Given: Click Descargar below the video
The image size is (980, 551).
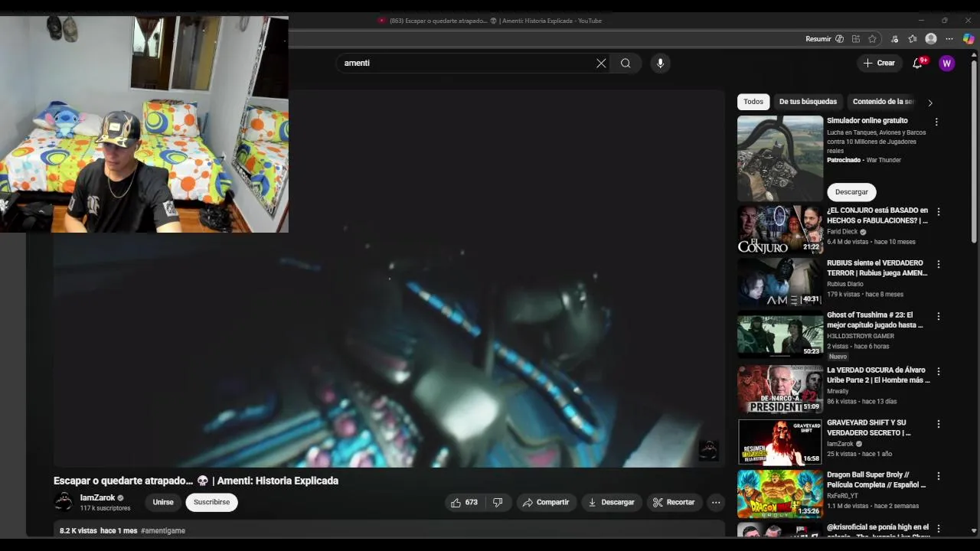Looking at the screenshot, I should tap(611, 502).
